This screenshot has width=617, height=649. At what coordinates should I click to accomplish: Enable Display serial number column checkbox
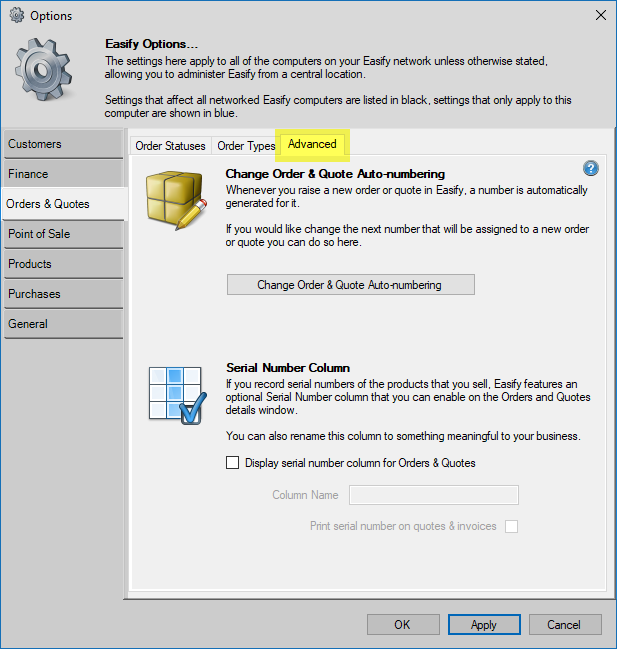[x=233, y=463]
